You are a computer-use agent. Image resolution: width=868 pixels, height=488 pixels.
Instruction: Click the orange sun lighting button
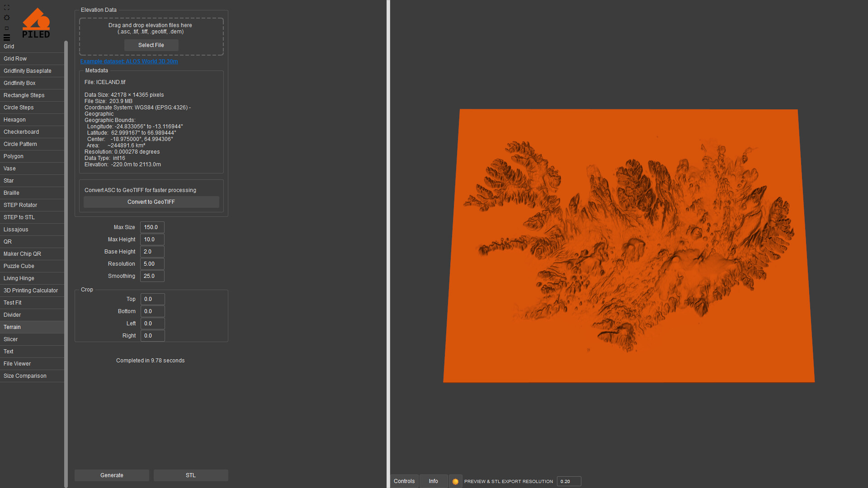(455, 481)
